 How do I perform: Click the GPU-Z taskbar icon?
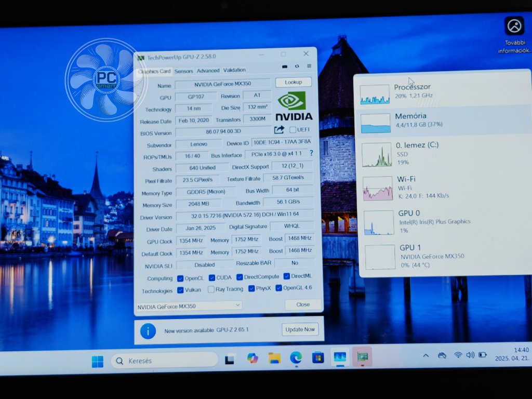[x=362, y=357]
